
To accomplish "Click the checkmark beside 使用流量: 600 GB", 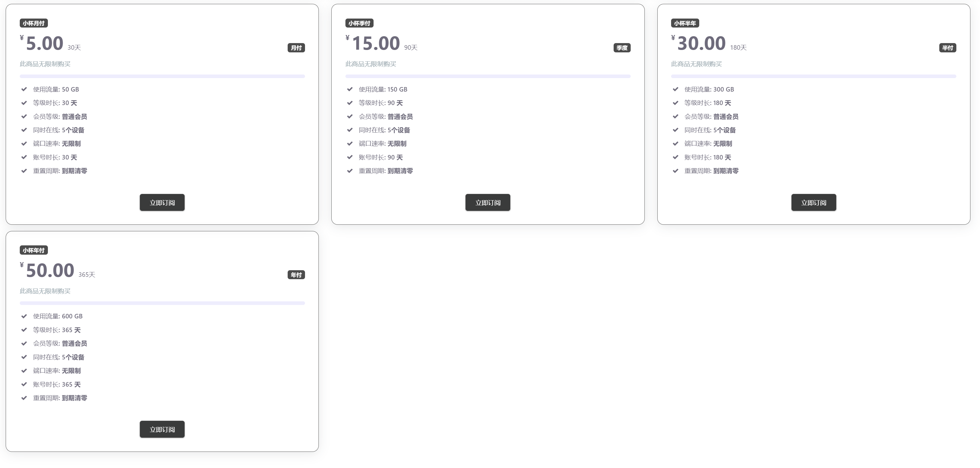I will pos(24,316).
